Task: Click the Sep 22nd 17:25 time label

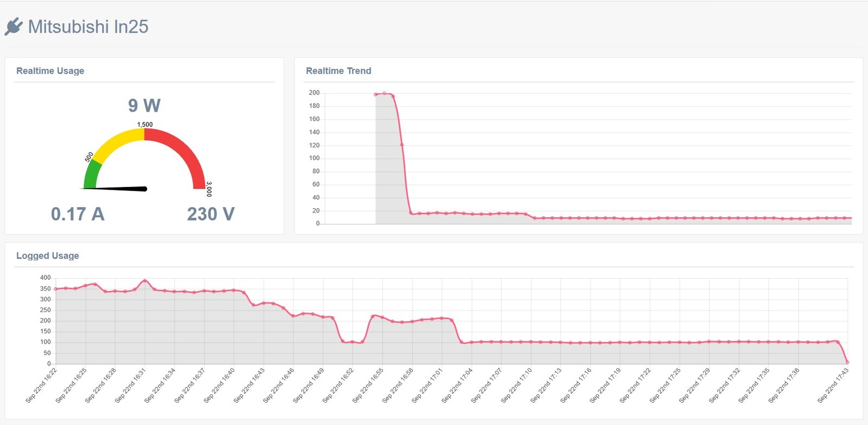Action: point(665,385)
